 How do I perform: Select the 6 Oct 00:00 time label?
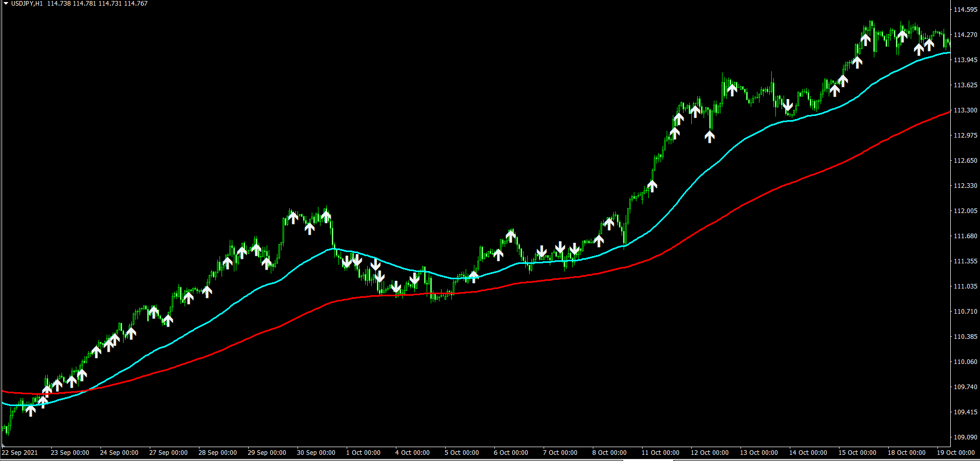click(511, 453)
